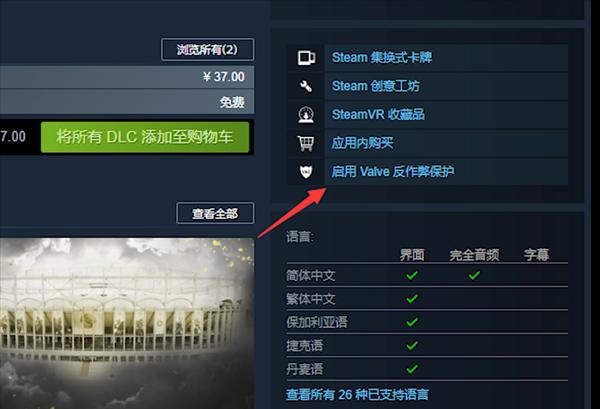This screenshot has width=600, height=409.
Task: Open the Steam 集换式卡牌 link
Action: pyautogui.click(x=382, y=57)
